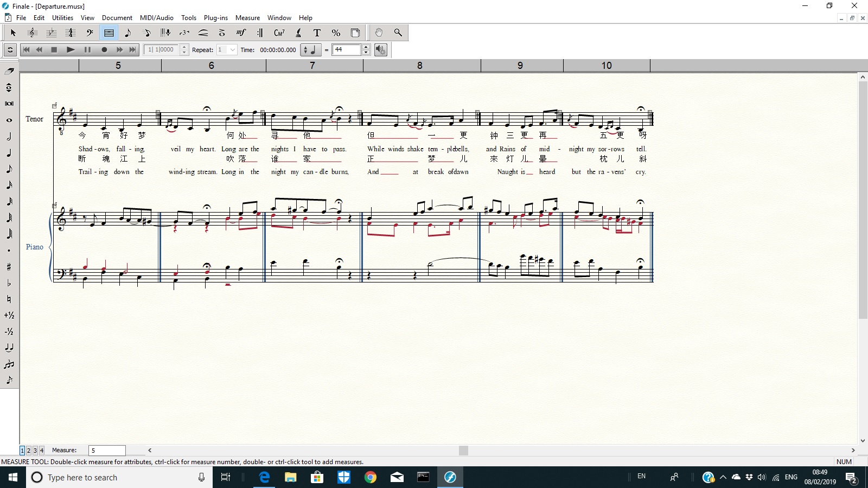Image resolution: width=868 pixels, height=488 pixels.
Task: Select the Lyrics tool with quill icon
Action: [x=298, y=33]
